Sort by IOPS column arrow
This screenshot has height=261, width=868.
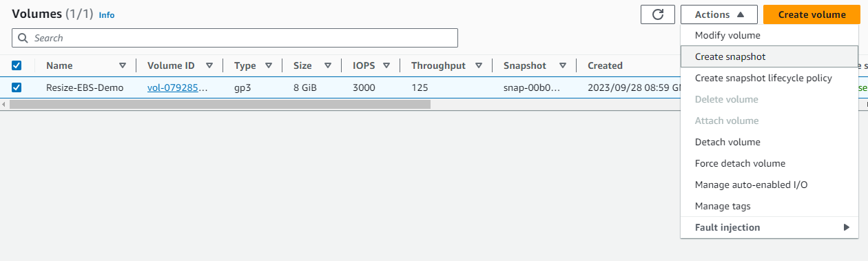pos(386,65)
